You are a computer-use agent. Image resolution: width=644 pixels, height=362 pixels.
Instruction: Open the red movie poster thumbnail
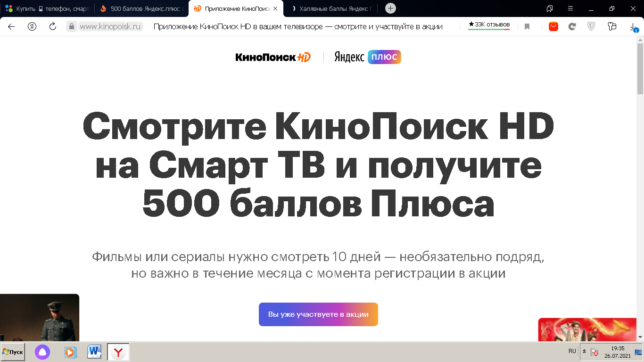pyautogui.click(x=587, y=329)
